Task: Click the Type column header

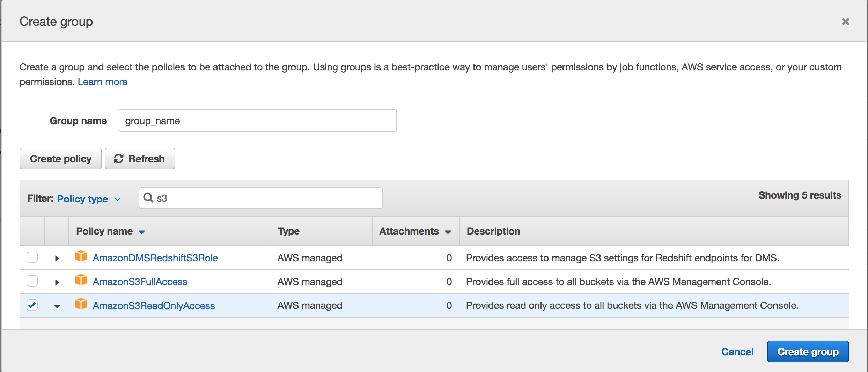Action: (289, 231)
